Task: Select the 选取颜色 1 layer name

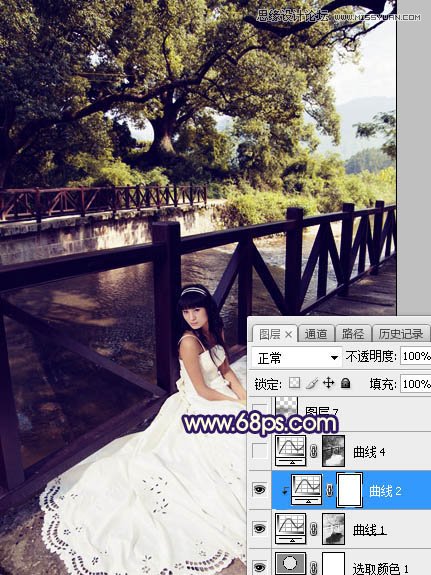Action: pyautogui.click(x=380, y=568)
